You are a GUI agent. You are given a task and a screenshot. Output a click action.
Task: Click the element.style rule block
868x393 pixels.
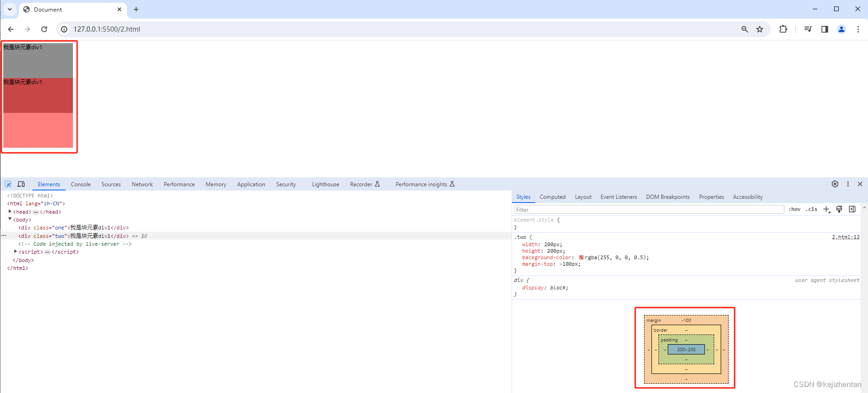686,223
